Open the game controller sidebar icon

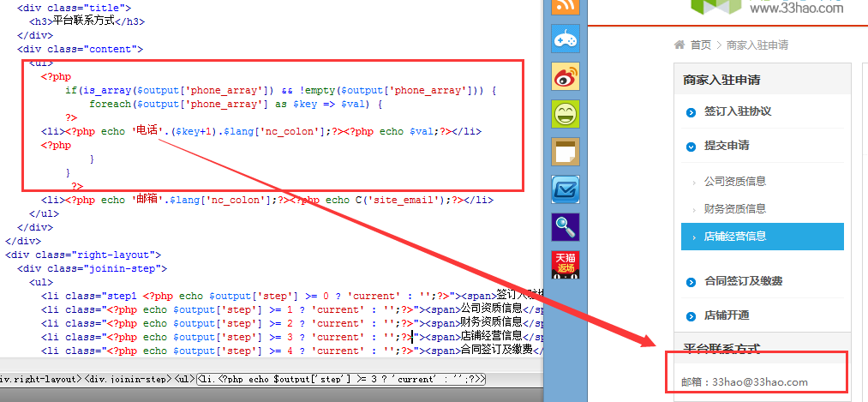(x=566, y=39)
